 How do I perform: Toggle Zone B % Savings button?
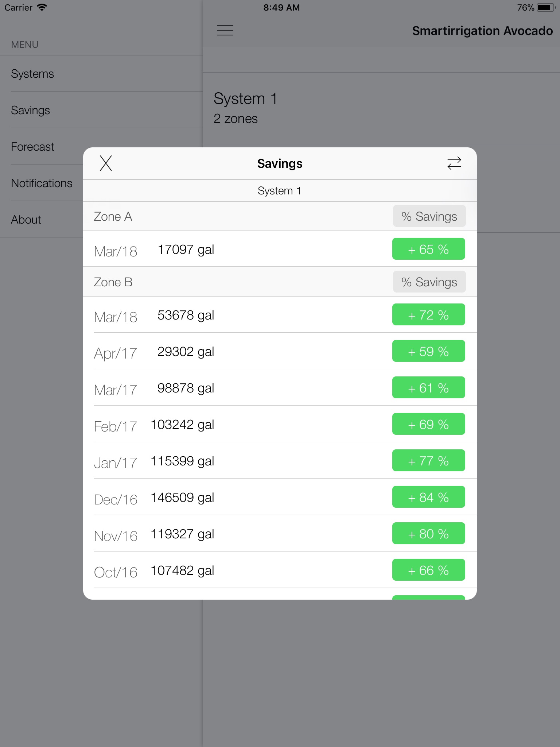coord(429,282)
